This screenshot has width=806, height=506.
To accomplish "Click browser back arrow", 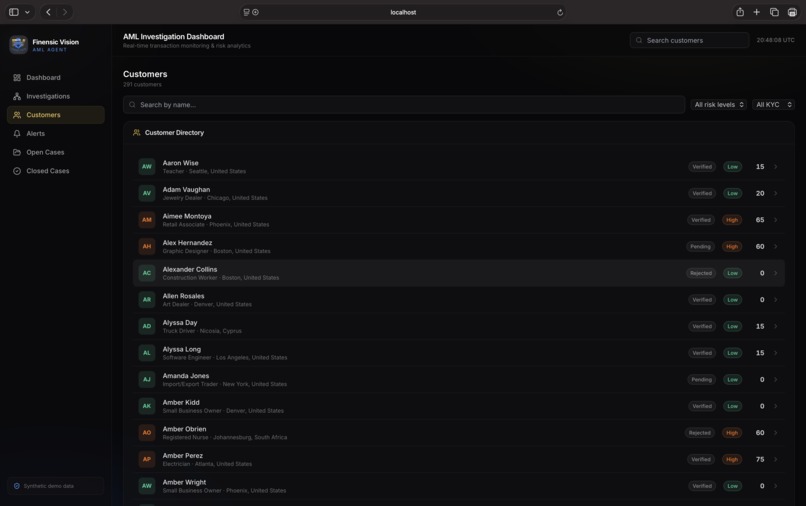I will pyautogui.click(x=48, y=12).
